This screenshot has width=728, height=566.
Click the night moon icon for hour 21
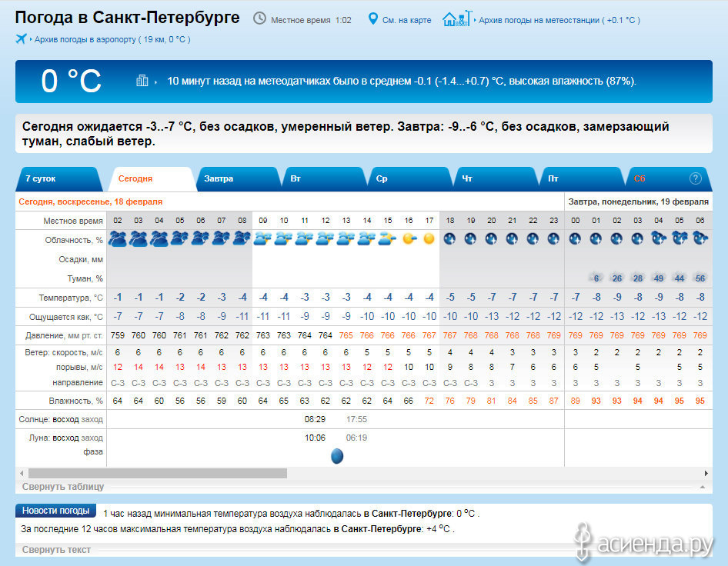(x=512, y=239)
